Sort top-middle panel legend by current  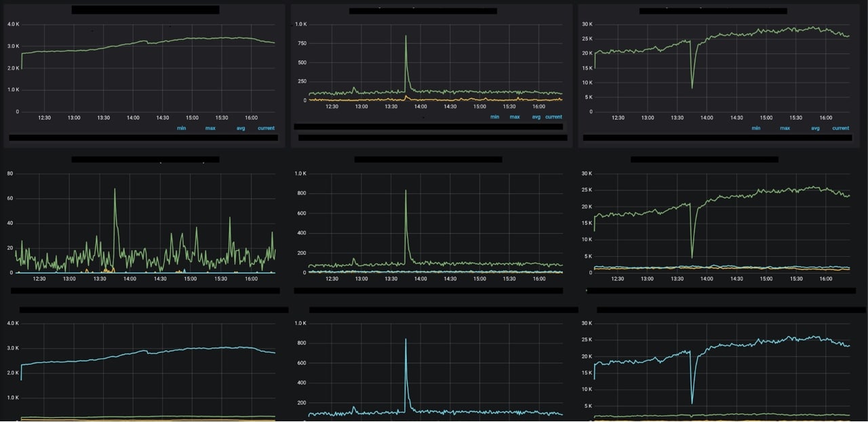point(553,117)
